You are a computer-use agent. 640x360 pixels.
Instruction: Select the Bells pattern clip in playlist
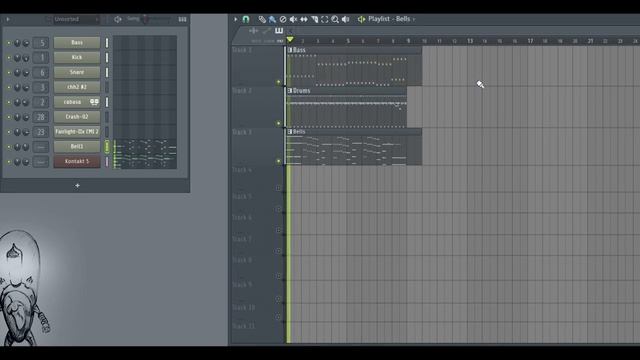[354, 147]
